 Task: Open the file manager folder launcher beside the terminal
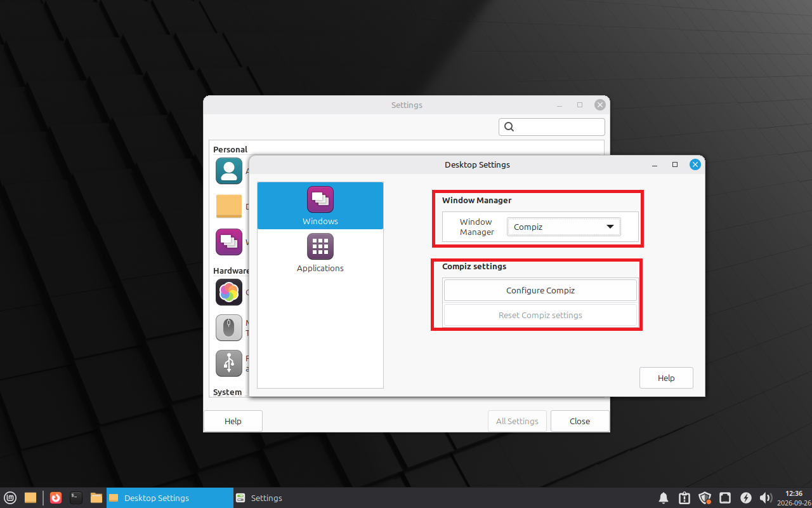[96, 498]
